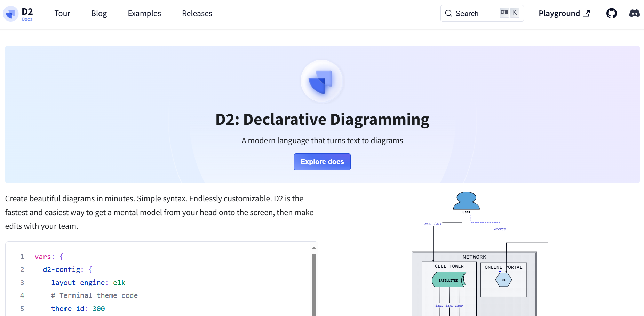
Task: Click the CELL TOWER label in diagram
Action: tap(449, 266)
